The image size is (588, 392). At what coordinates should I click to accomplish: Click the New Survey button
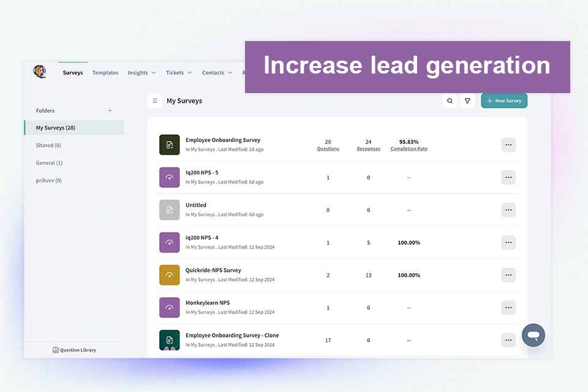click(503, 100)
